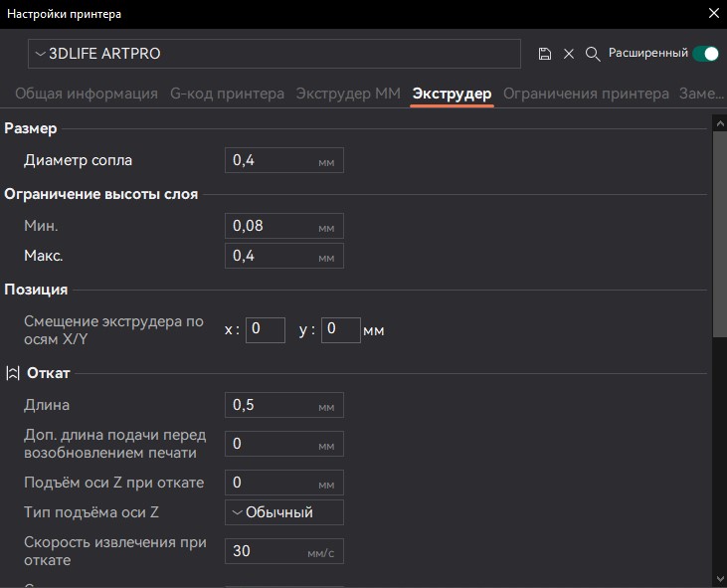This screenshot has height=588, width=727.
Task: Collapse the Откат section icon
Action: 13,373
